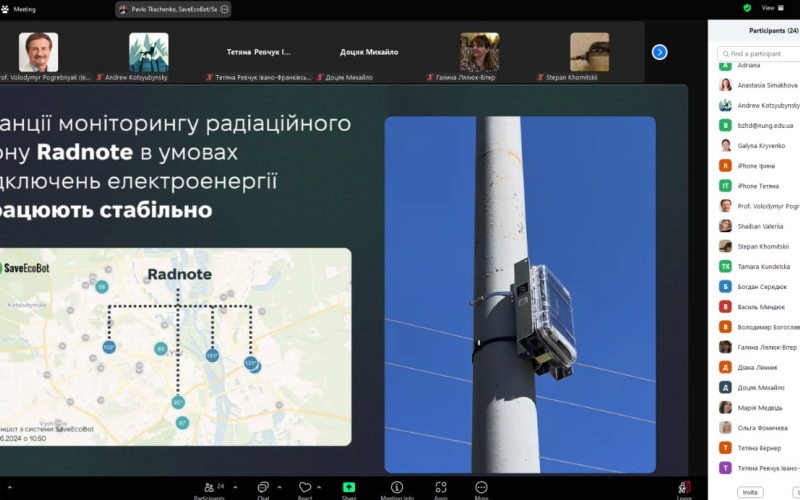Select Тетяна Ревчук video tile

point(259,52)
